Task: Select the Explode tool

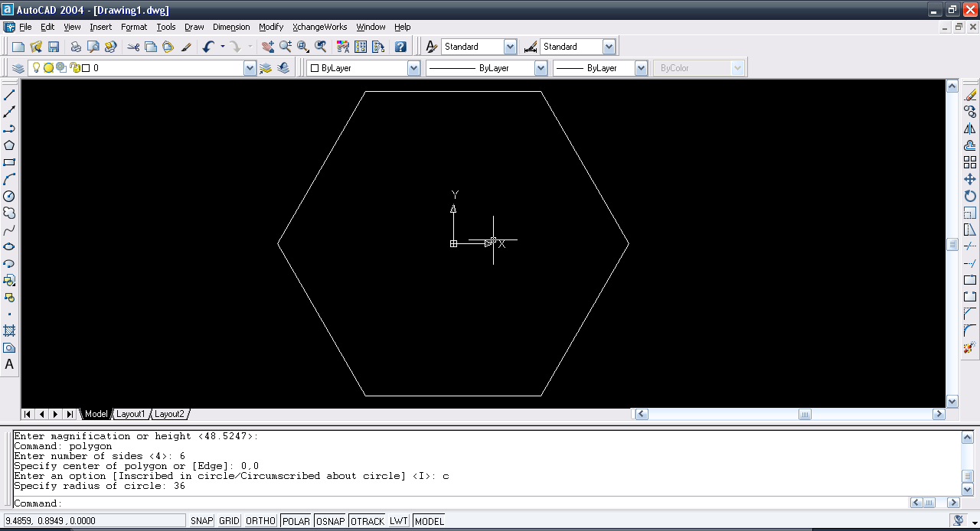Action: [970, 347]
